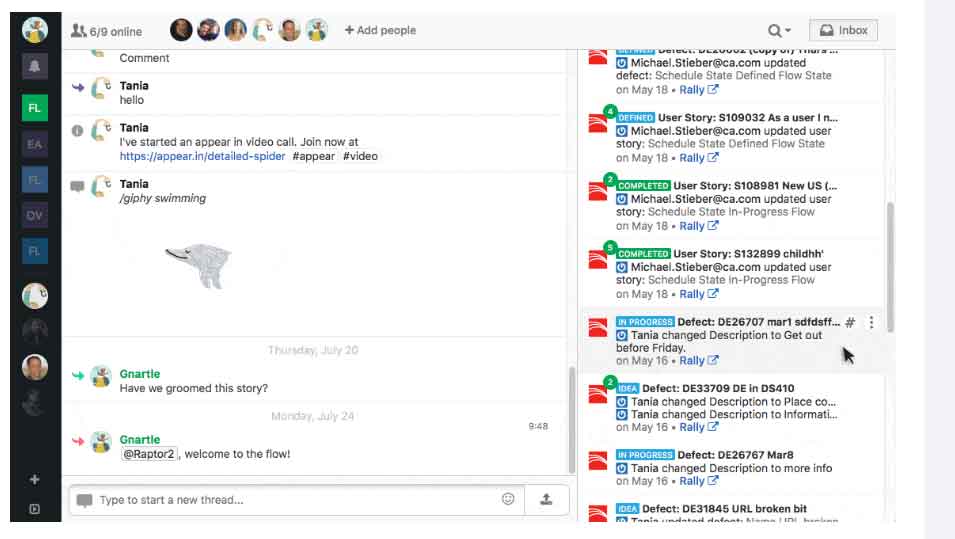Open the appear.in/detailed-spider link
Screen dimensions: 955x539
coord(202,156)
